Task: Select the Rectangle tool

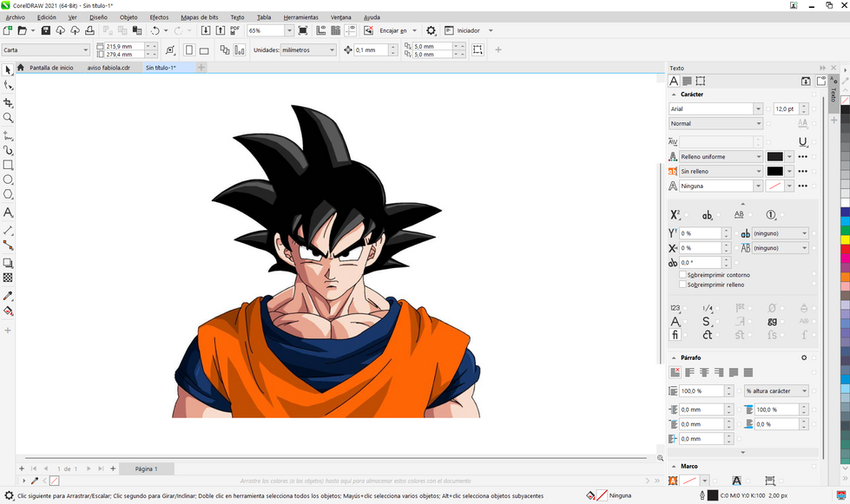Action: (x=8, y=165)
